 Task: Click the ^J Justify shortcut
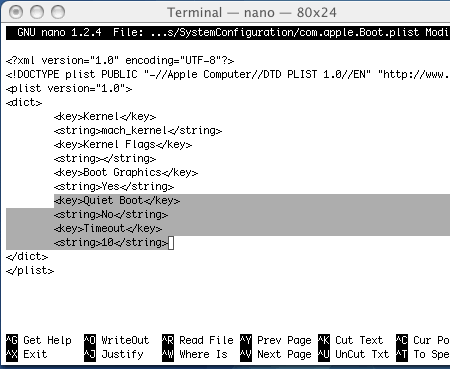tap(114, 354)
